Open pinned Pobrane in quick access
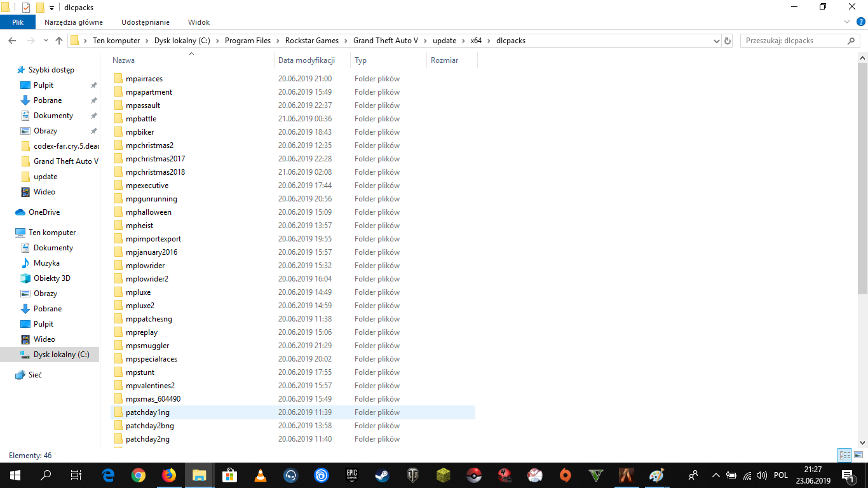 pyautogui.click(x=48, y=100)
